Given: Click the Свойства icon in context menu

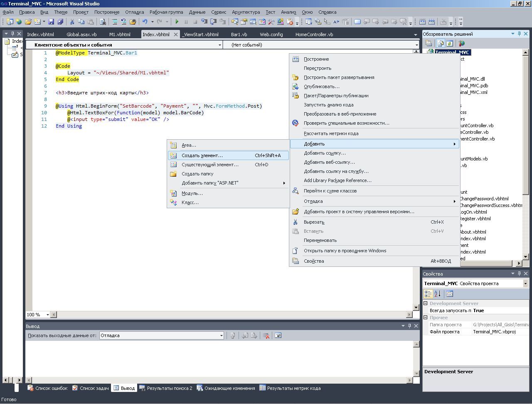Looking at the screenshot, I should [296, 261].
